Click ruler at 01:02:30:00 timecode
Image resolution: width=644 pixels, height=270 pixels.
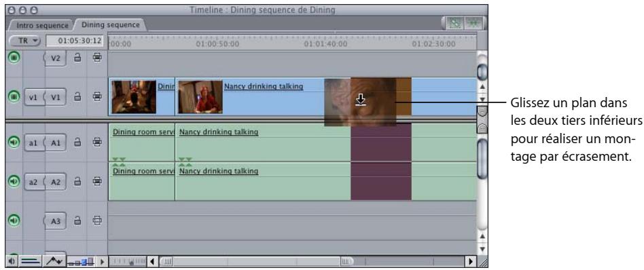433,44
